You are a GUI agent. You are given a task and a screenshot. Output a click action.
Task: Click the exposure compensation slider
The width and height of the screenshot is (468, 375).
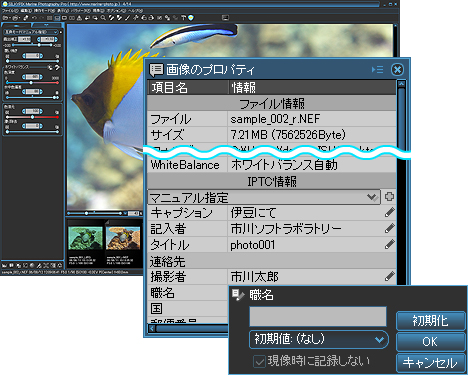[x=32, y=45]
